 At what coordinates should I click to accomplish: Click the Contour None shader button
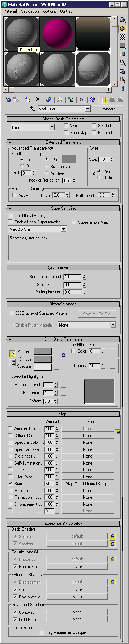coord(77,612)
